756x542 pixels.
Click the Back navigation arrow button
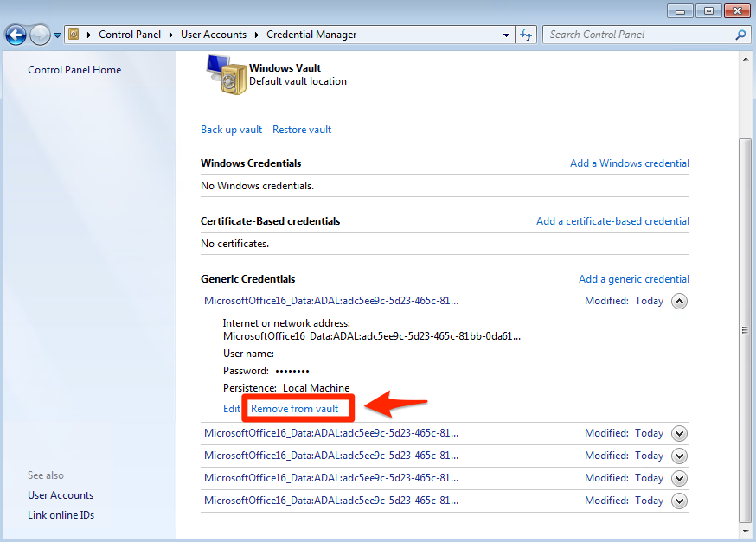(16, 35)
